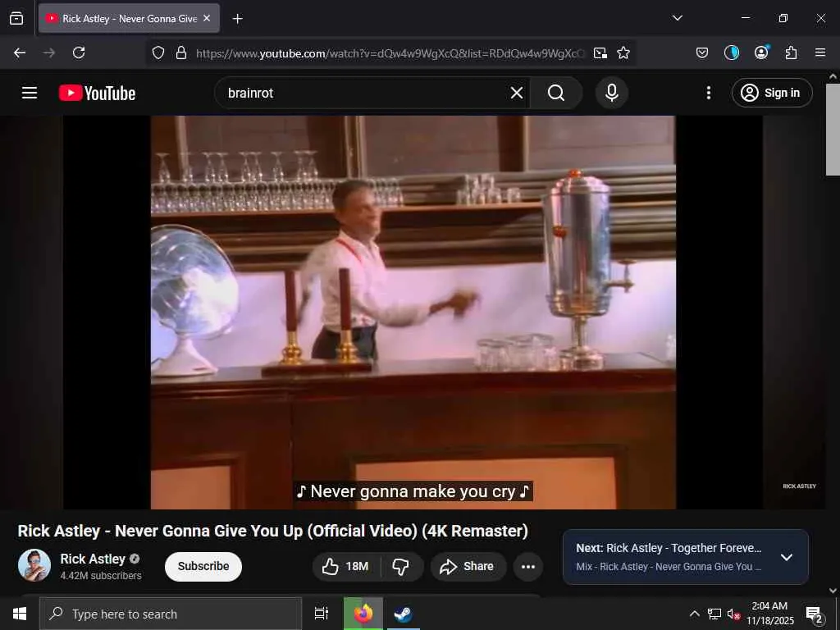Click the 4.42M subscribers text

point(101,576)
